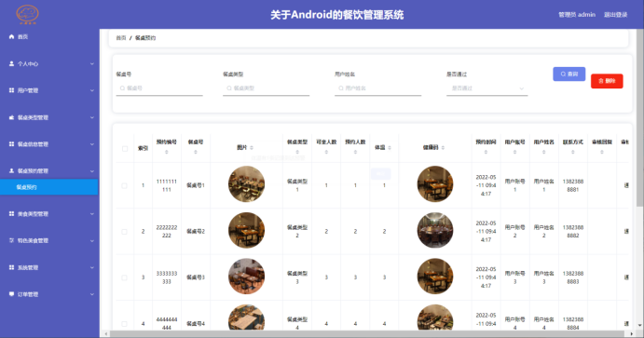
Task: Click the 餐桌类型管理 sidebar icon
Action: pos(11,117)
